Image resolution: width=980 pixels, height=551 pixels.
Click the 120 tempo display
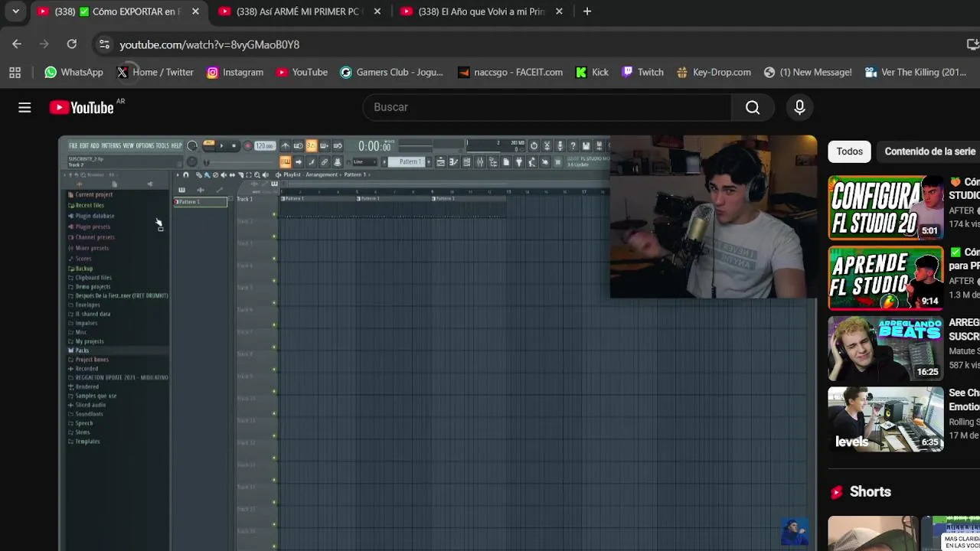pyautogui.click(x=265, y=145)
